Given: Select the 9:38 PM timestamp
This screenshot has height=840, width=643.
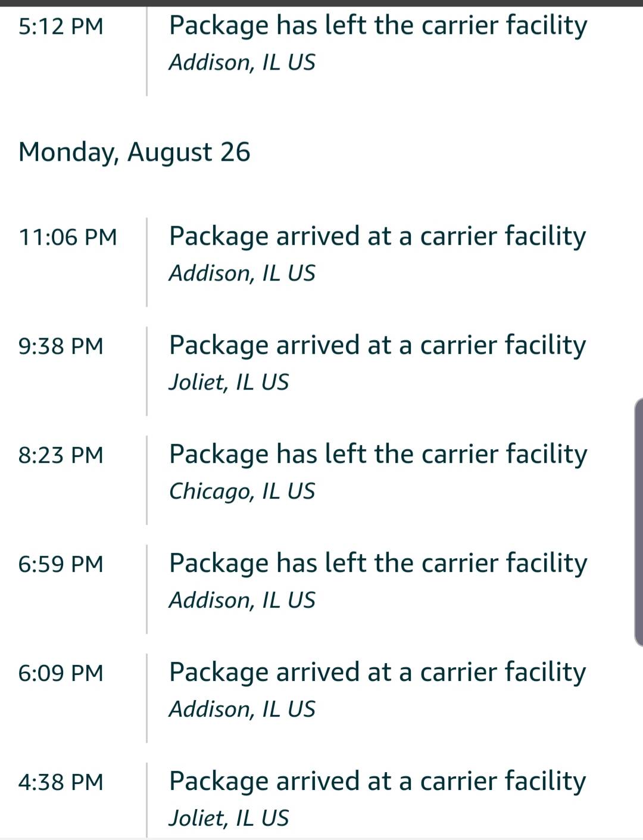Looking at the screenshot, I should (61, 346).
